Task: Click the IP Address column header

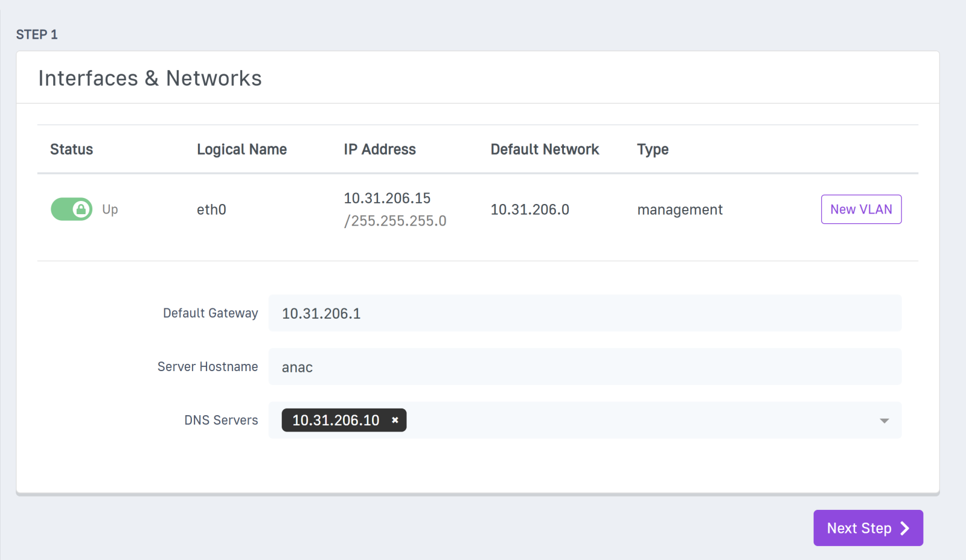Action: coord(380,150)
